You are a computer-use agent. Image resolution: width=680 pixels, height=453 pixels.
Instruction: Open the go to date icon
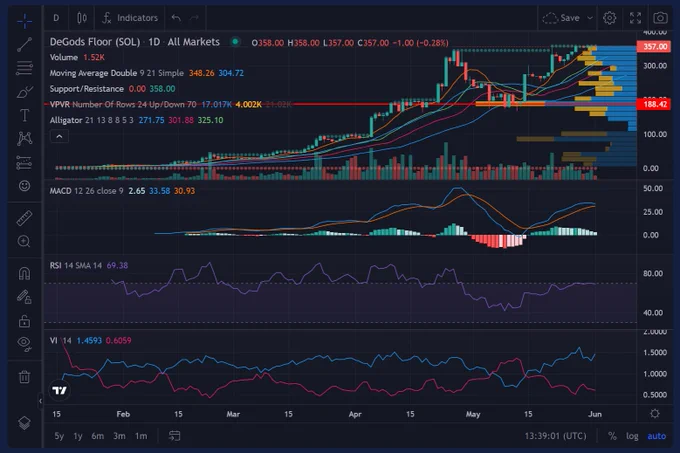[x=174, y=436]
